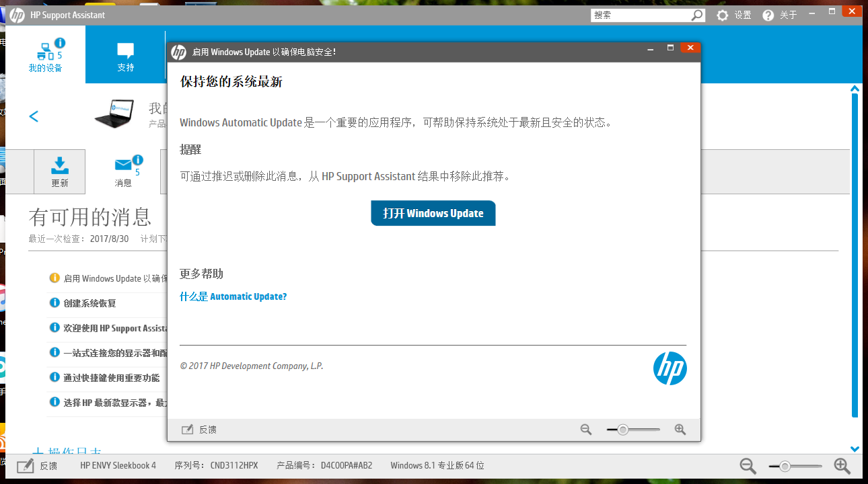Image resolution: width=868 pixels, height=484 pixels.
Task: Click HP logo in main title bar
Action: (17, 15)
